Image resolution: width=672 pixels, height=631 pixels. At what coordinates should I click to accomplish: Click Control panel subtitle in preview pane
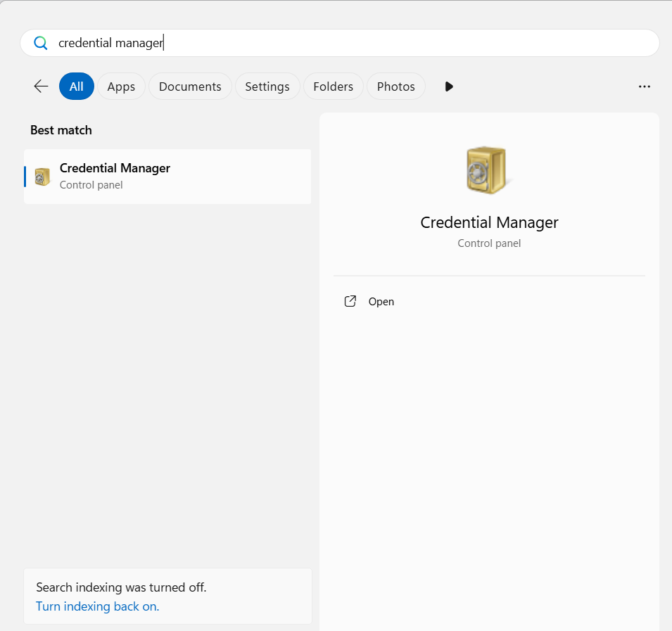click(x=489, y=243)
